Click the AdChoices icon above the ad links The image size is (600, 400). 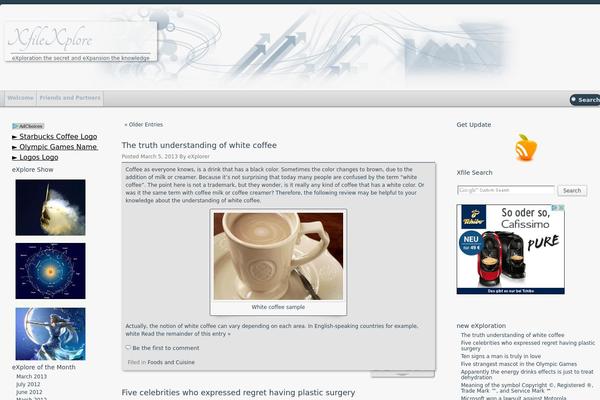point(28,126)
